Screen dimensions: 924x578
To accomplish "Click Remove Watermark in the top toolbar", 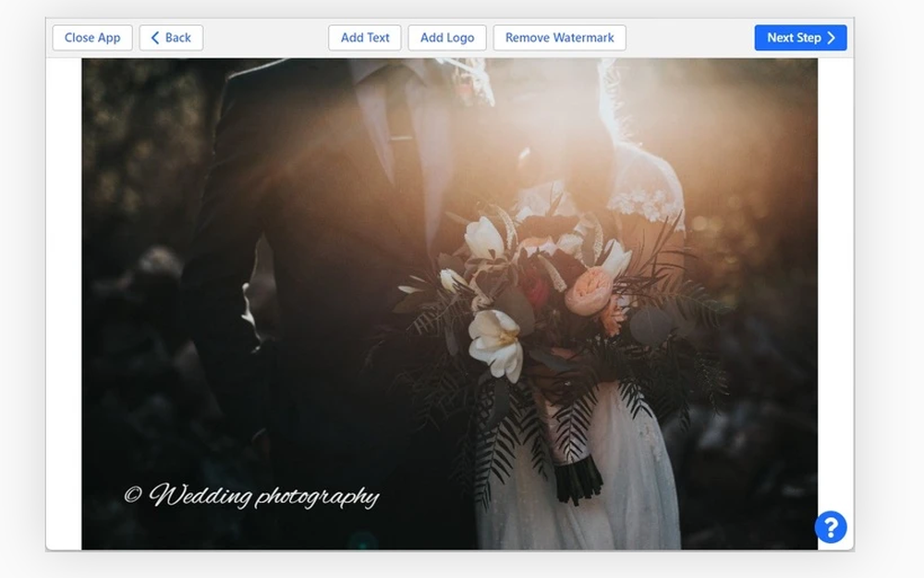I will click(x=559, y=37).
